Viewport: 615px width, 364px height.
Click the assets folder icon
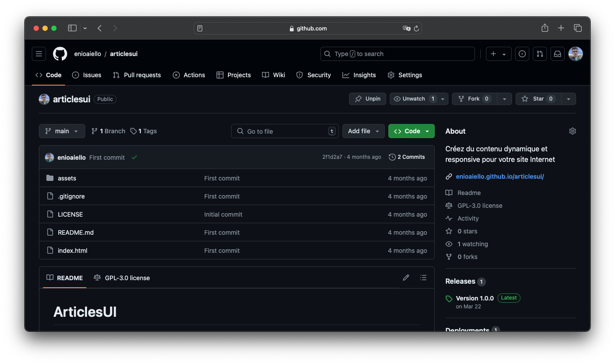coord(50,178)
